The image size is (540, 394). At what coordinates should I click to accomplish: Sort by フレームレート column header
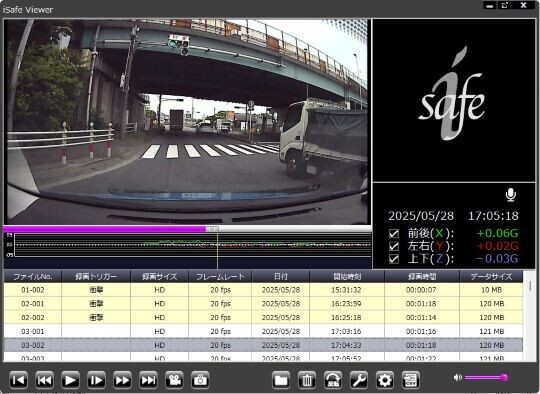point(220,277)
